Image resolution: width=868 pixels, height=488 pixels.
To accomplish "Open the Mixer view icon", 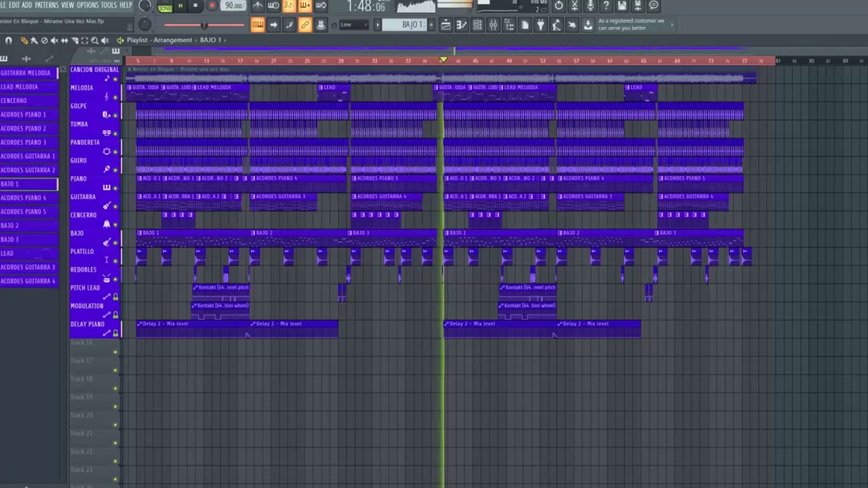I will 493,25.
